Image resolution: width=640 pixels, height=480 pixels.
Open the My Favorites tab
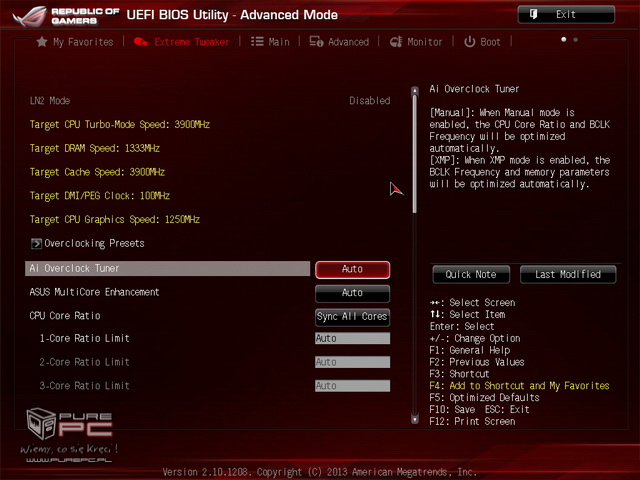tap(75, 42)
